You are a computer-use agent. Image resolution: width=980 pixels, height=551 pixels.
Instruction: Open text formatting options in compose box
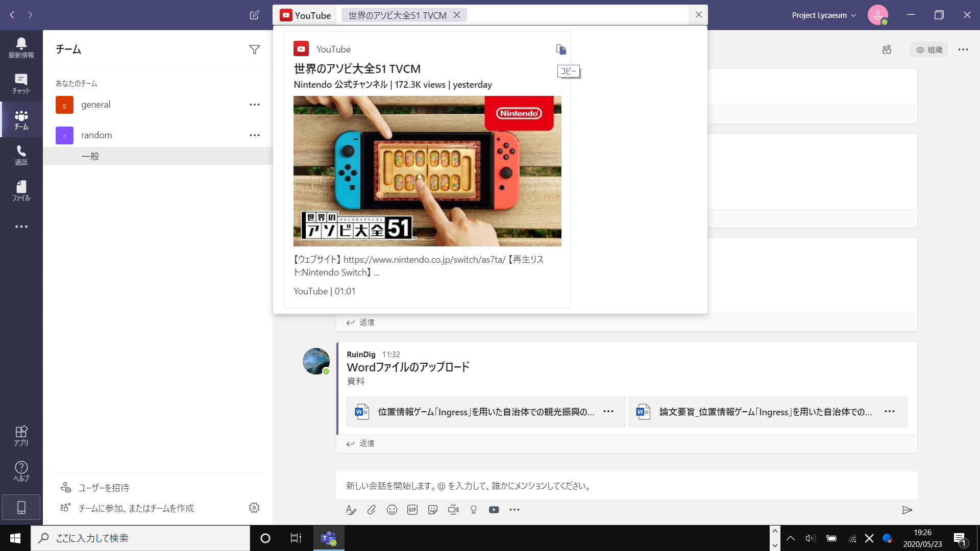point(351,509)
